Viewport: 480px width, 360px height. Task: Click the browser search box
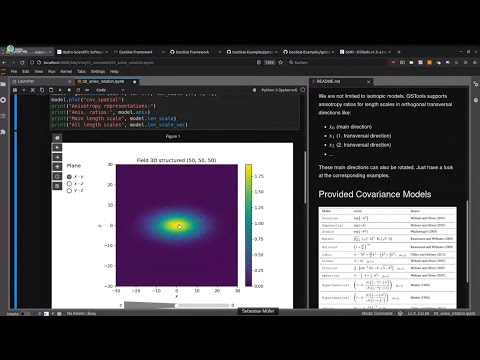pos(337,62)
